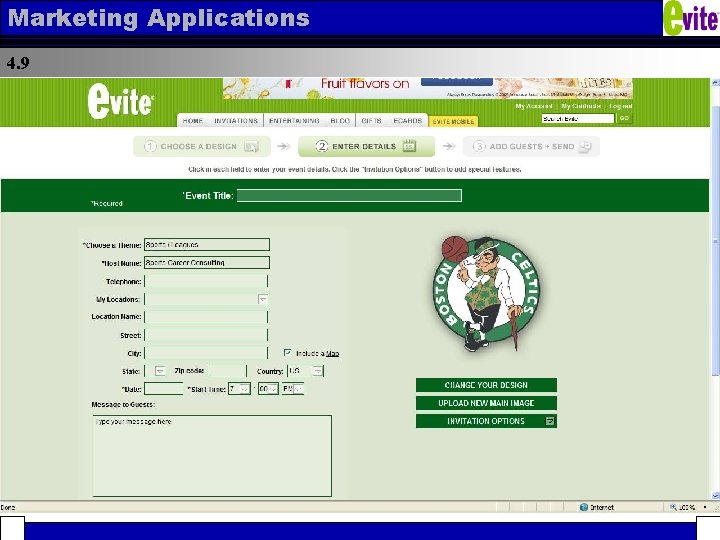Click Upload New Main Image button
The height and width of the screenshot is (540, 720).
coord(486,403)
